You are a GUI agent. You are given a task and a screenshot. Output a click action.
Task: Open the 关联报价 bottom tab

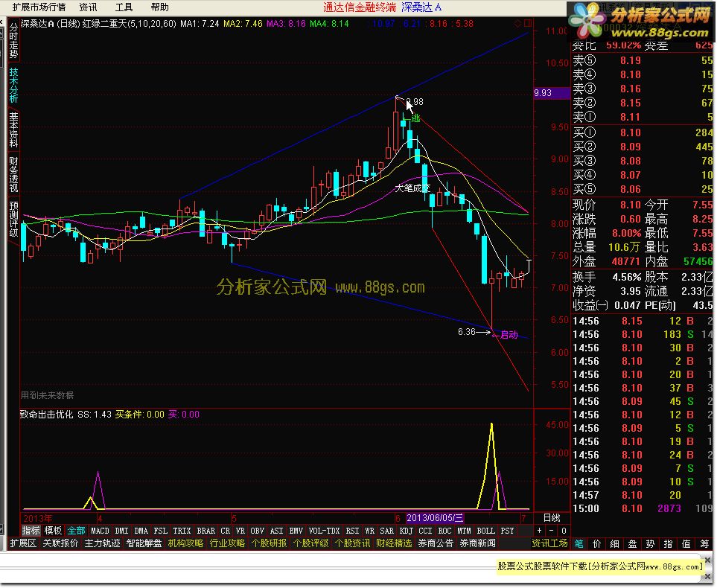[x=60, y=543]
